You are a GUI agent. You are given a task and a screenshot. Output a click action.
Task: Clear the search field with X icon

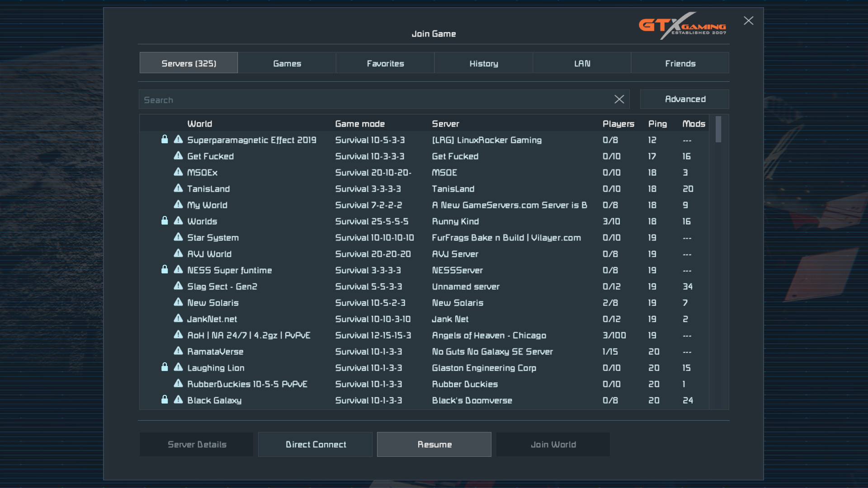pyautogui.click(x=619, y=99)
